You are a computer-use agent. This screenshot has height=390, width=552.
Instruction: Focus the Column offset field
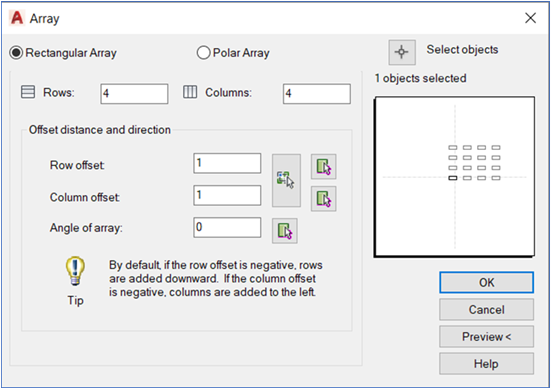(227, 195)
